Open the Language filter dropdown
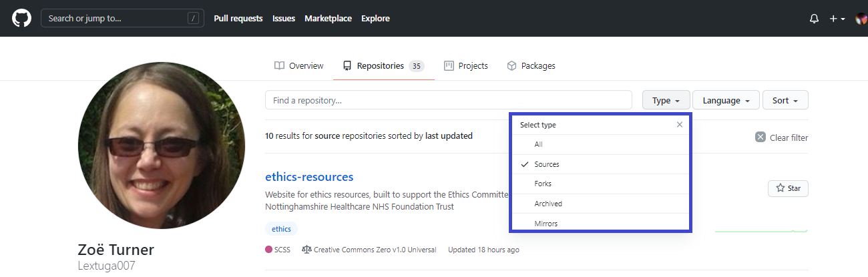This screenshot has width=868, height=277. point(726,100)
